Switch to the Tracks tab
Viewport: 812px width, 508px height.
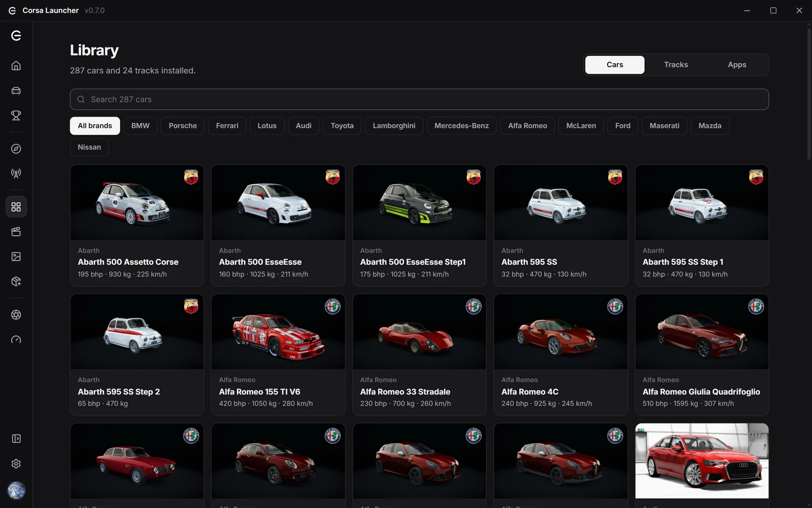point(676,65)
